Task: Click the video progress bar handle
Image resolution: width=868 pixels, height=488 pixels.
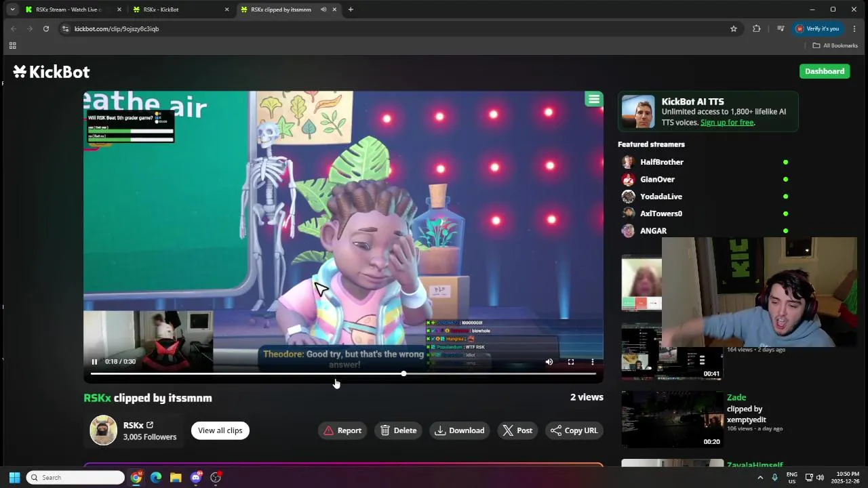Action: coord(403,373)
